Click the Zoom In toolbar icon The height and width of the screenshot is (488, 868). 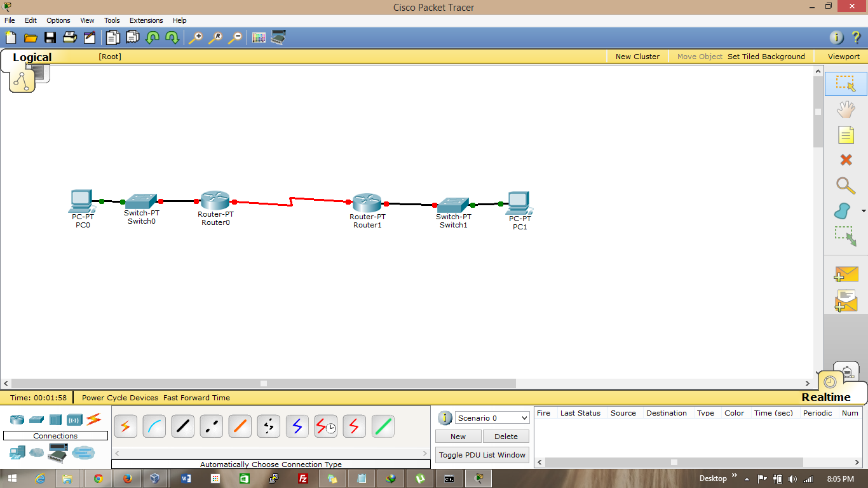coord(197,37)
